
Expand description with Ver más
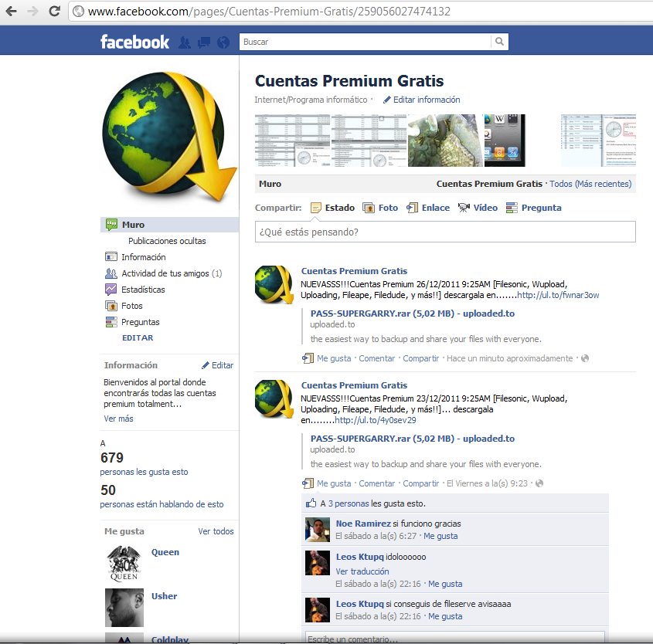(x=118, y=419)
